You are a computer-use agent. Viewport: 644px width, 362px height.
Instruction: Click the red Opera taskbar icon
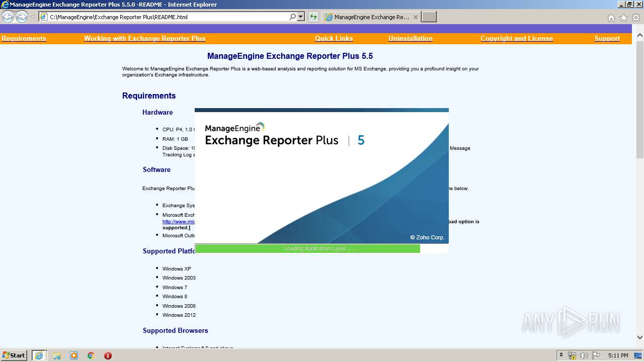[x=108, y=355]
